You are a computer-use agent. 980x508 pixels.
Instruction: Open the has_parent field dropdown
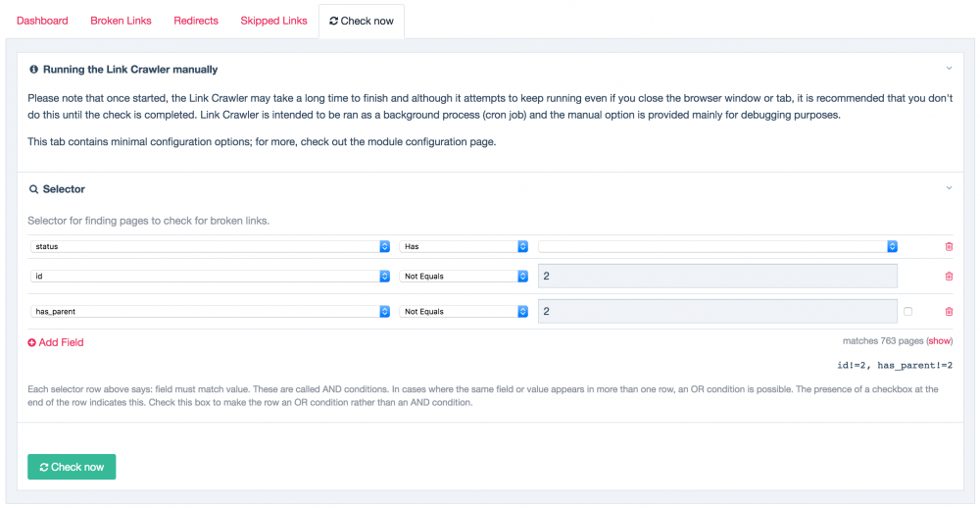pos(210,311)
